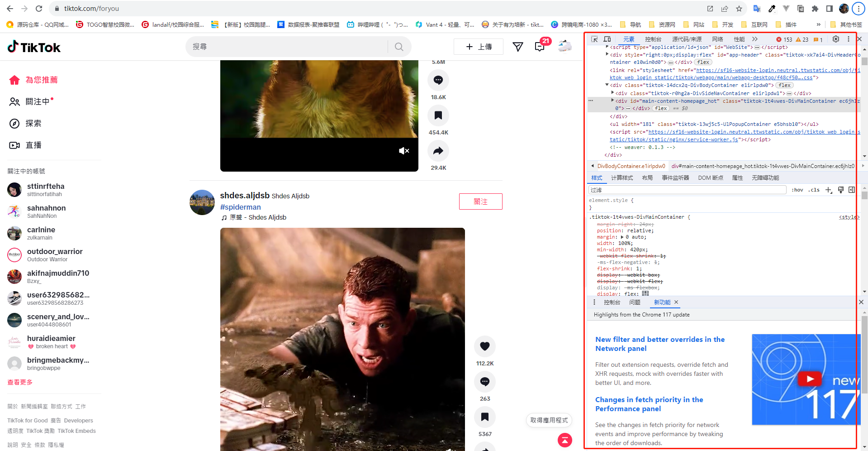This screenshot has width=868, height=451.
Task: Reload the page in Chrome
Action: [x=39, y=9]
